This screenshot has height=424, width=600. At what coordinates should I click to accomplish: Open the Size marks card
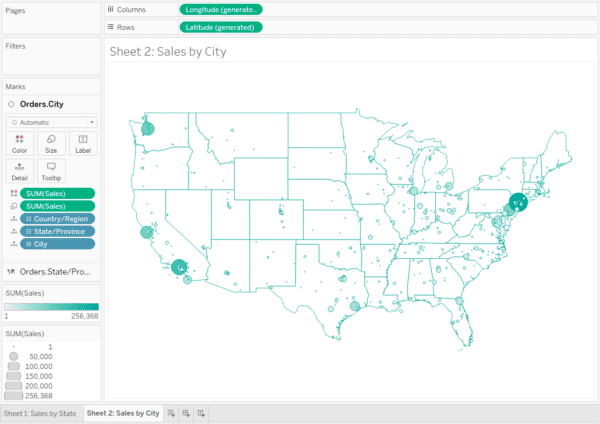[51, 144]
